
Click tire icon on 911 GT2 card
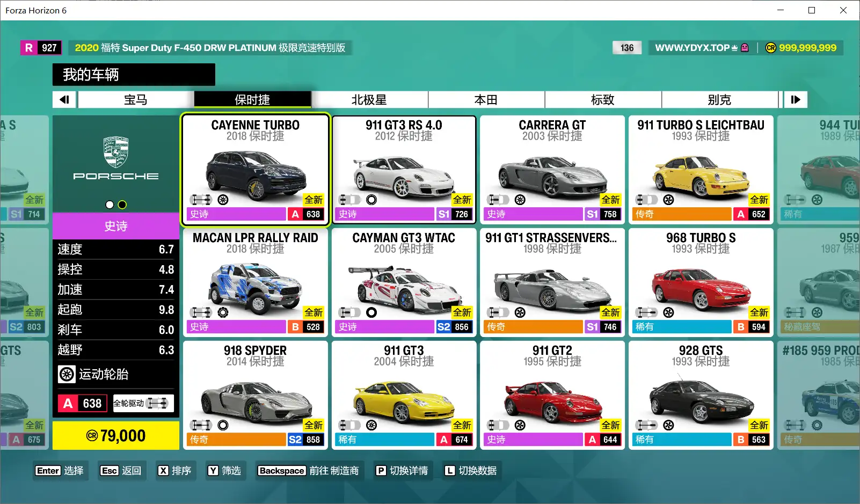520,425
